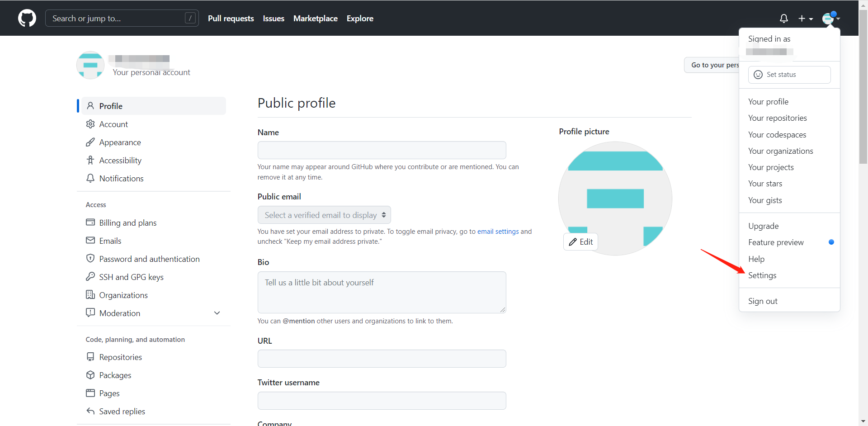Click the Accessibility figure icon
Screen dimensions: 868x426
(x=90, y=160)
